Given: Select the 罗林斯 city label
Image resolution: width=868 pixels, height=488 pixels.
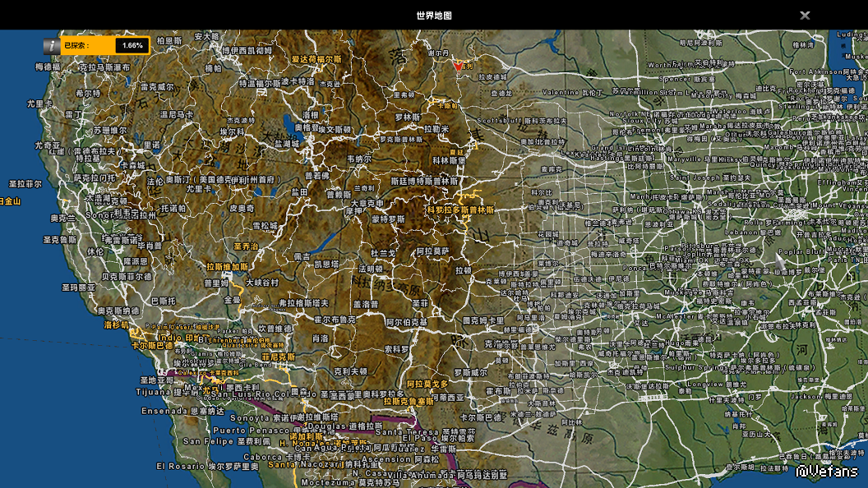Looking at the screenshot, I should (x=408, y=117).
